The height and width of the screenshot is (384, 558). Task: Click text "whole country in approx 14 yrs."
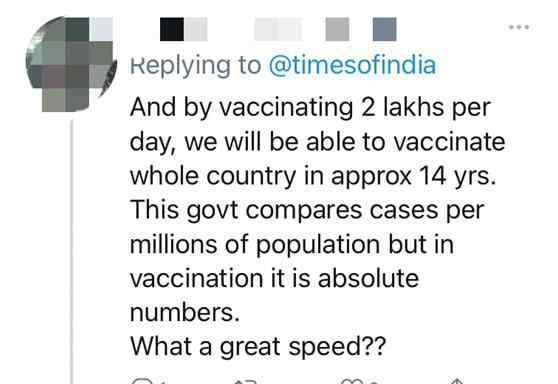313,177
